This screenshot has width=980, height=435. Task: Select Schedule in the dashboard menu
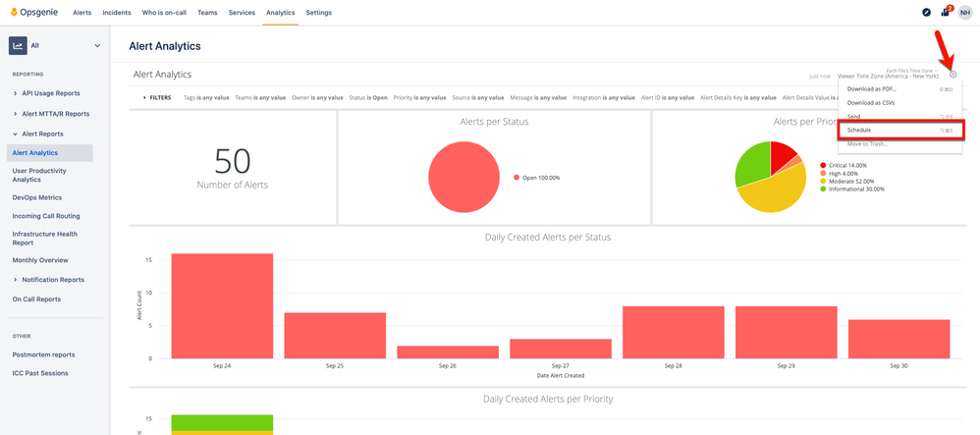[x=900, y=130]
